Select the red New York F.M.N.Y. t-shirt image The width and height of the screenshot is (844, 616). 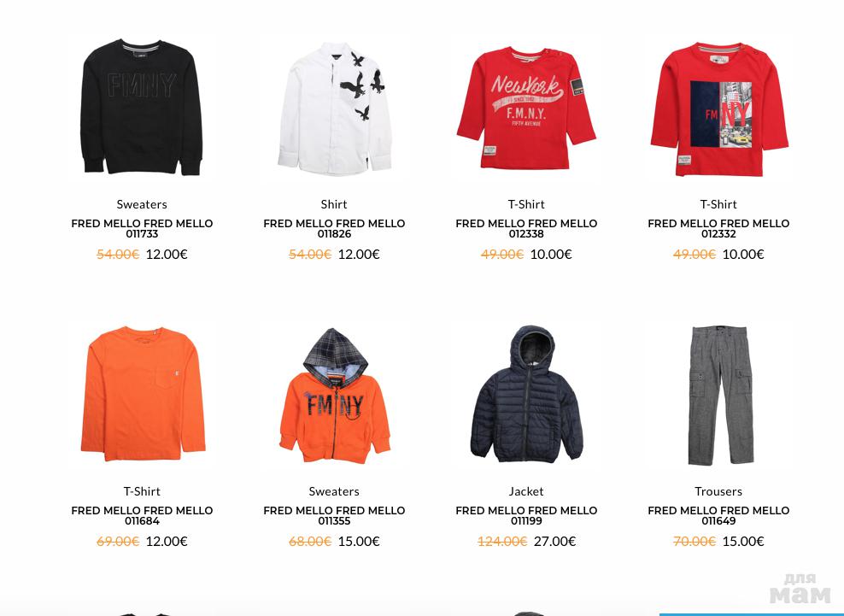click(x=526, y=108)
